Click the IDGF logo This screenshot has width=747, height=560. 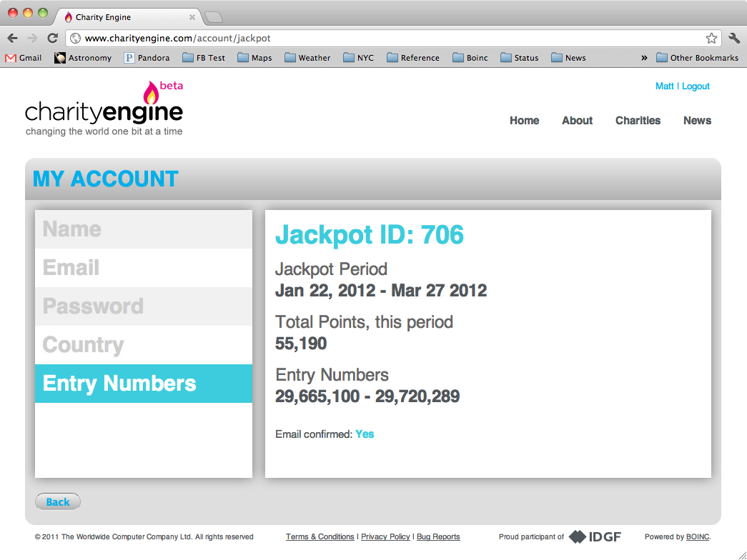pos(595,536)
